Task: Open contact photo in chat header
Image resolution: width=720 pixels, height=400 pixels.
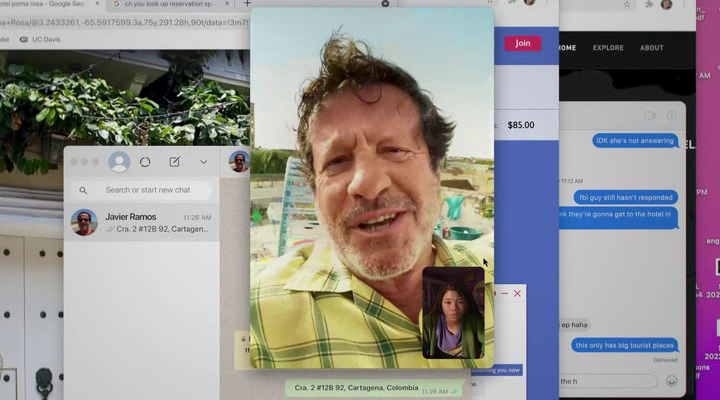Action: click(239, 161)
